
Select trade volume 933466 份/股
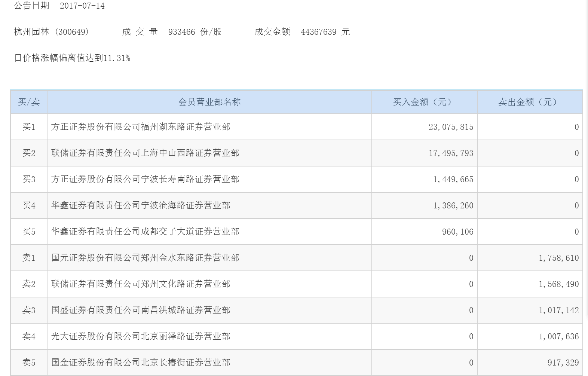[x=195, y=32]
